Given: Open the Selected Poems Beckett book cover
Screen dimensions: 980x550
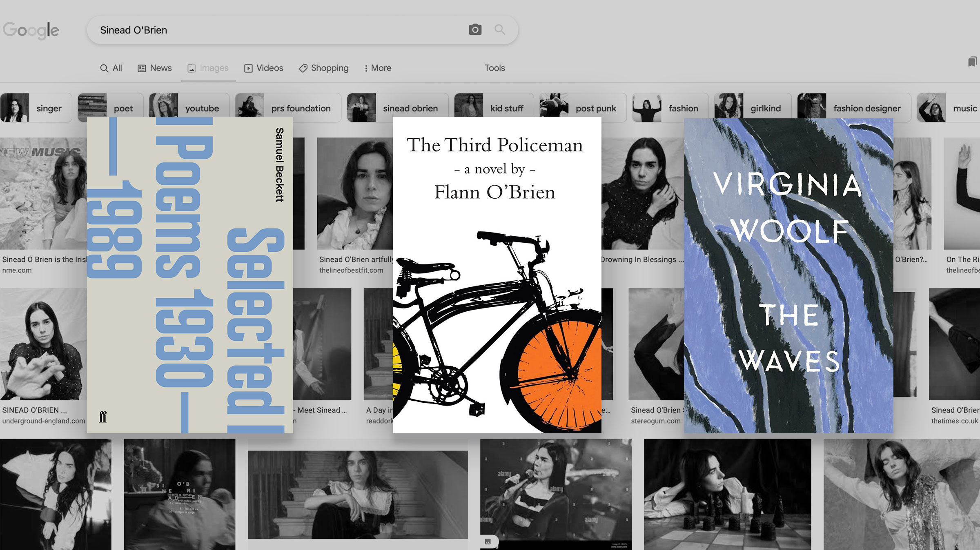Looking at the screenshot, I should click(x=190, y=275).
